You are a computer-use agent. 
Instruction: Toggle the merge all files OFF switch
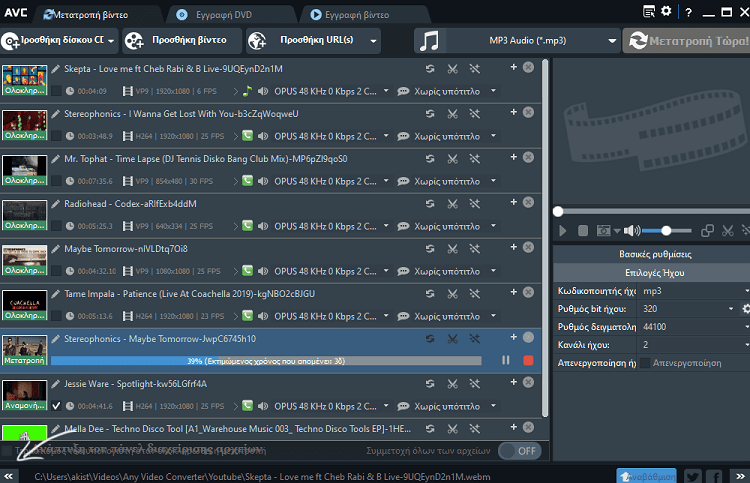click(x=519, y=450)
